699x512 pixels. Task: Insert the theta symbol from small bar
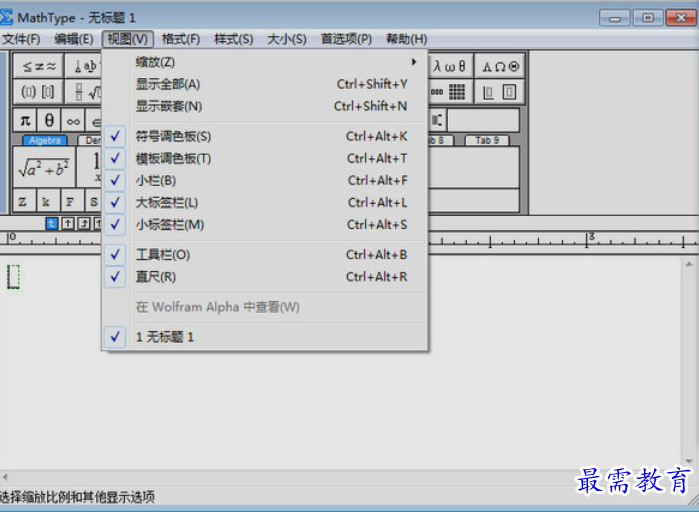click(49, 120)
